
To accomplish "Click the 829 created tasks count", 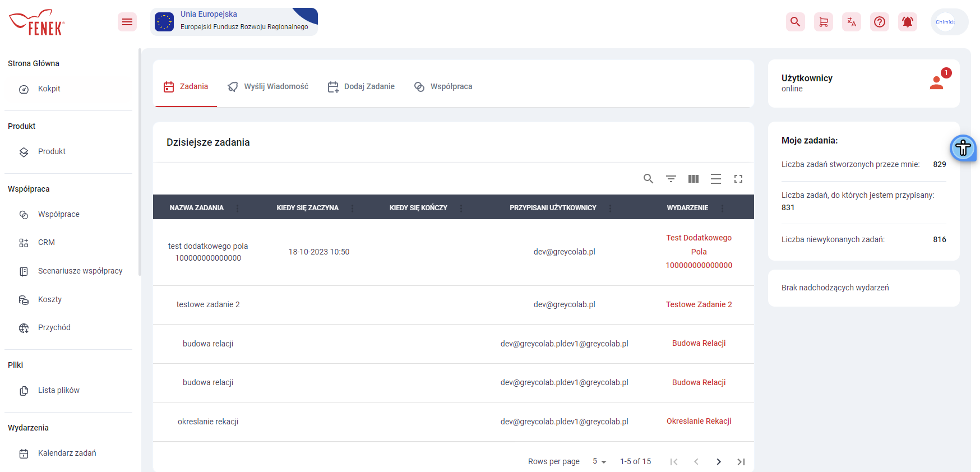I will click(x=940, y=164).
